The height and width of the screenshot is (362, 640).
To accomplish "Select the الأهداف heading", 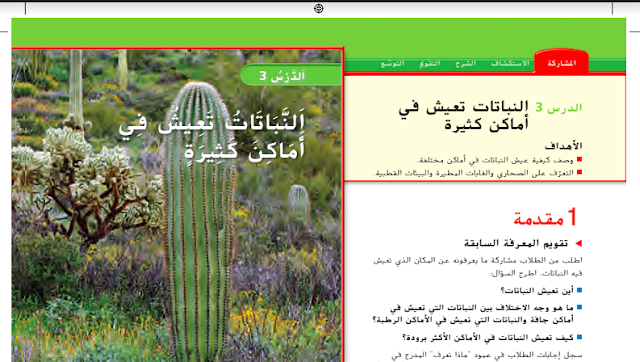I will point(563,146).
